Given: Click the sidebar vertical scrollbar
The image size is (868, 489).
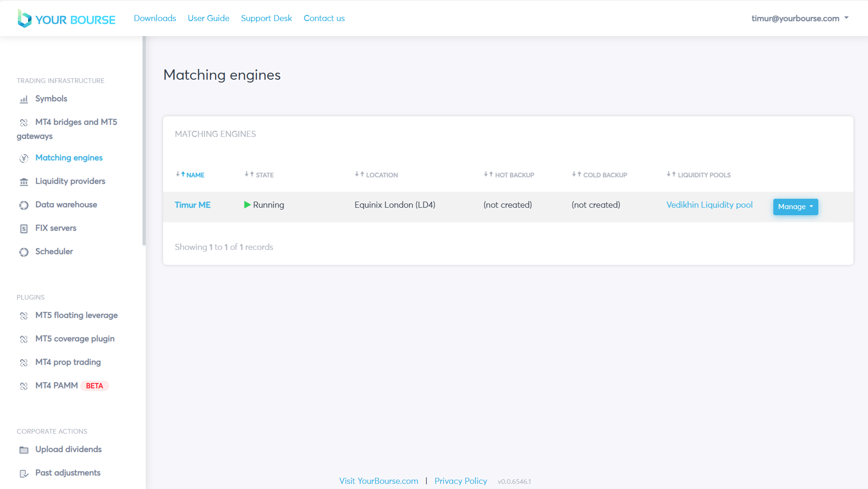Looking at the screenshot, I should (144, 141).
